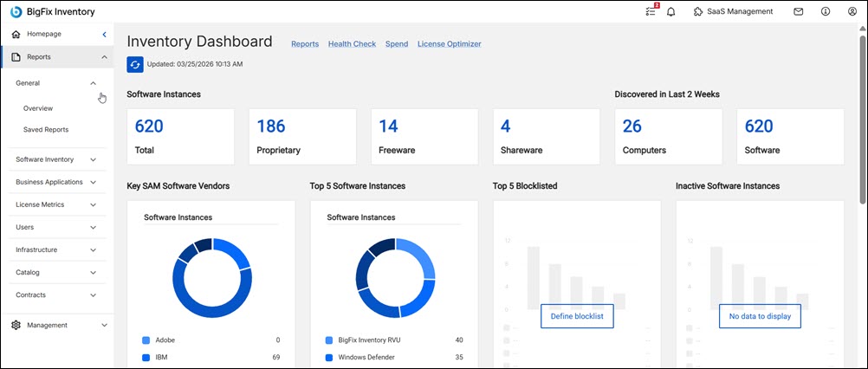868x369 pixels.
Task: Click the 'Discovered in Last 2 Weeks' heading
Action: (x=667, y=94)
